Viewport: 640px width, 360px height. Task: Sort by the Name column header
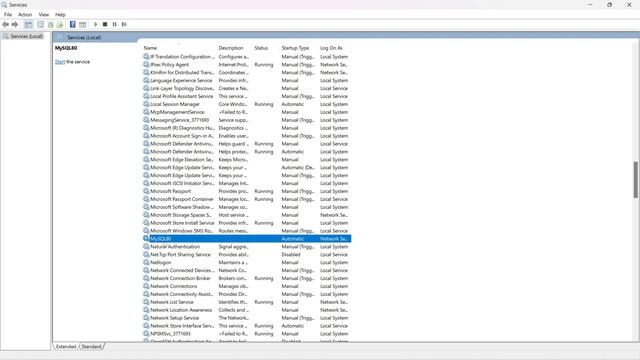[150, 48]
